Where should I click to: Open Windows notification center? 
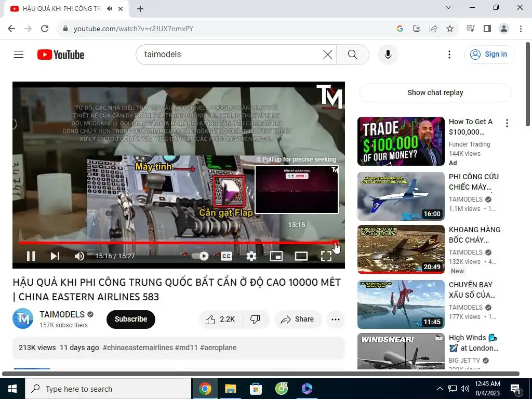click(x=515, y=389)
